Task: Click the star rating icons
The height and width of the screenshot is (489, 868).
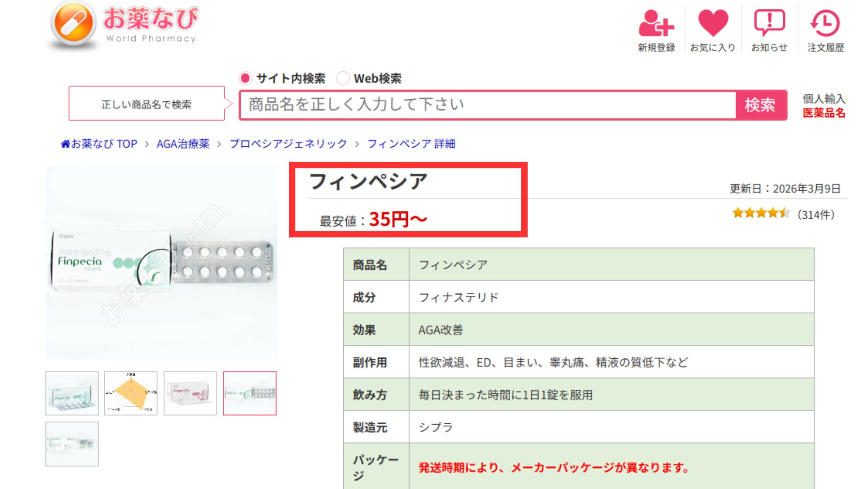Action: tap(761, 213)
